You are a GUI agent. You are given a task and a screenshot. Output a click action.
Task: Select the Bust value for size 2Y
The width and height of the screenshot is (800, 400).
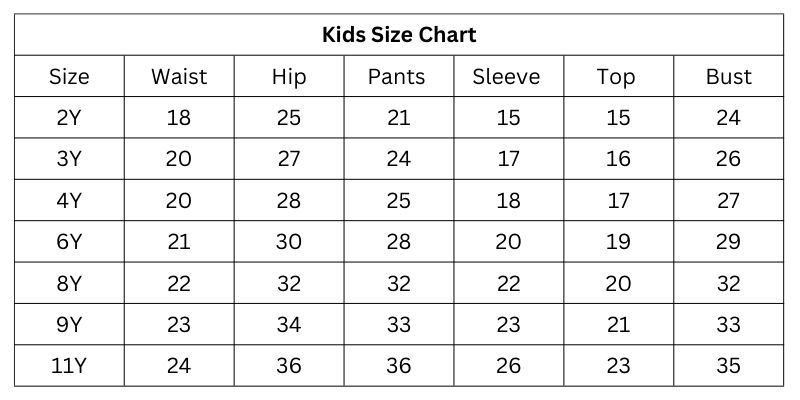click(728, 118)
